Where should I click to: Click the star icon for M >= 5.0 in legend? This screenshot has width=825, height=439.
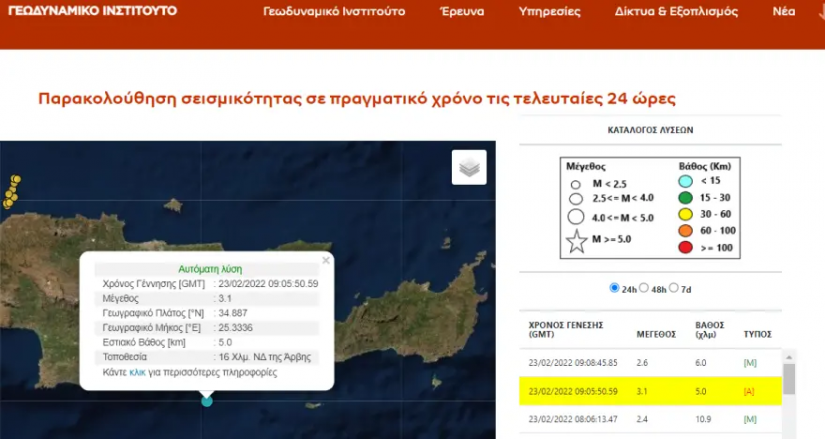pos(575,242)
